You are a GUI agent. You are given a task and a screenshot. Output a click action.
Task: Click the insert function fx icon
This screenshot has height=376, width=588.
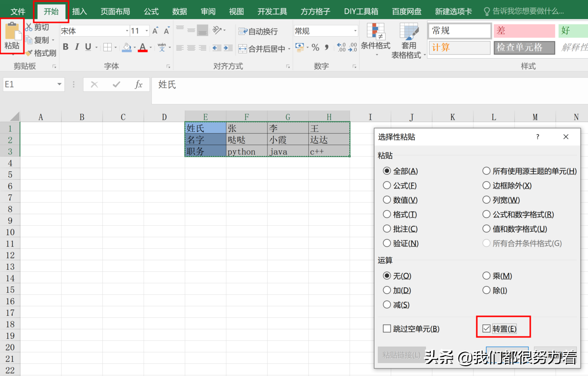click(x=139, y=85)
